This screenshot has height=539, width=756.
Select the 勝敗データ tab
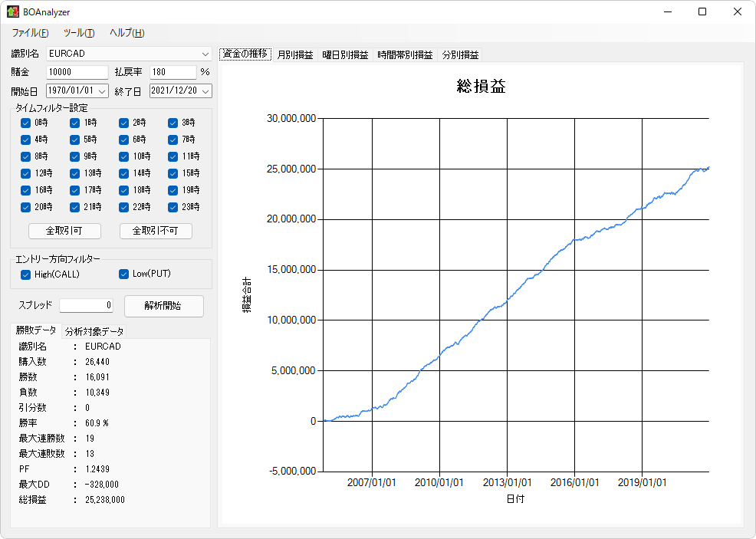point(36,330)
